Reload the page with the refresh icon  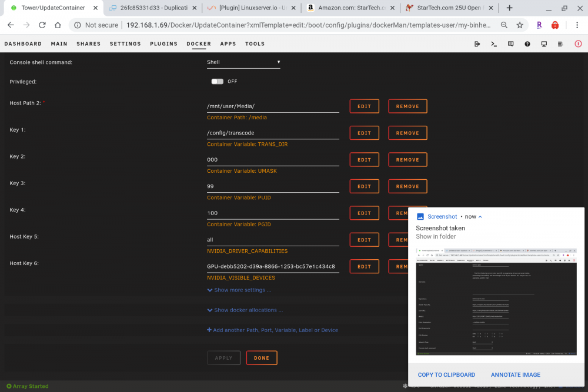click(x=42, y=25)
